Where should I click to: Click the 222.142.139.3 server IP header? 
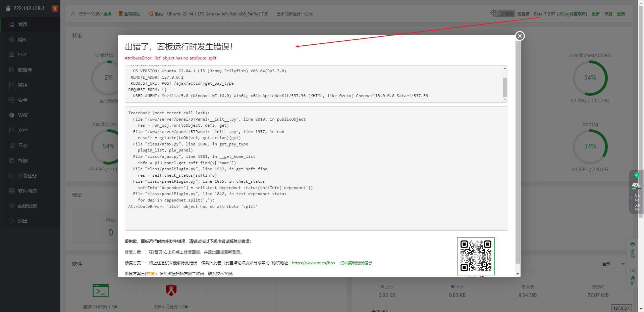(x=29, y=8)
